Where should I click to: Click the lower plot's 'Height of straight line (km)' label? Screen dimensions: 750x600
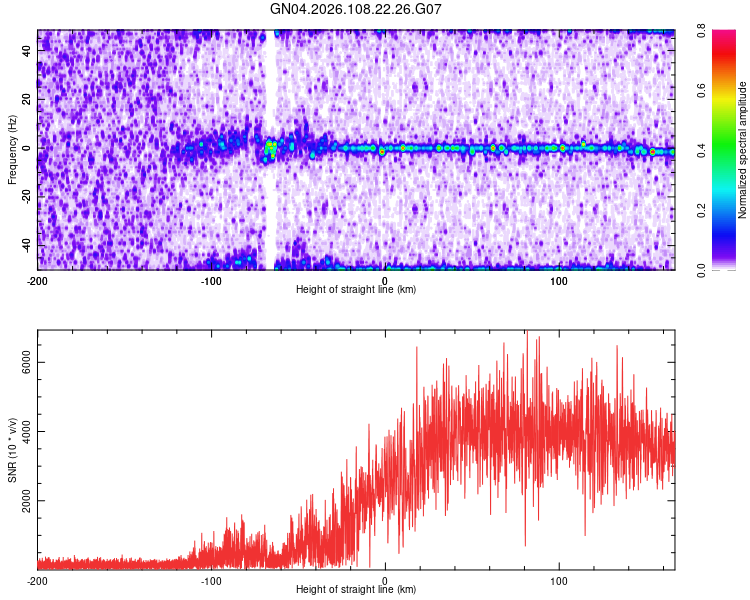[356, 589]
